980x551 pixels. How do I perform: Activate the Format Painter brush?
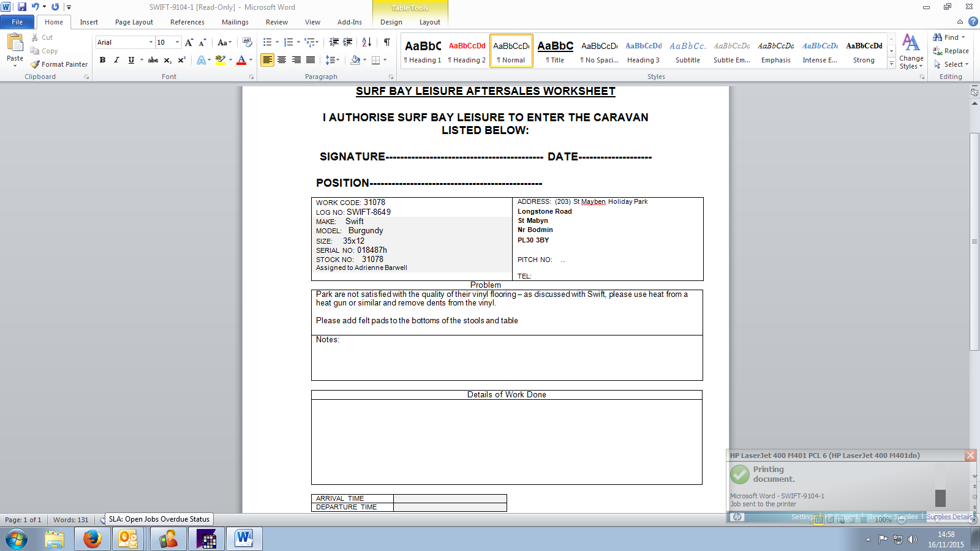pos(35,64)
